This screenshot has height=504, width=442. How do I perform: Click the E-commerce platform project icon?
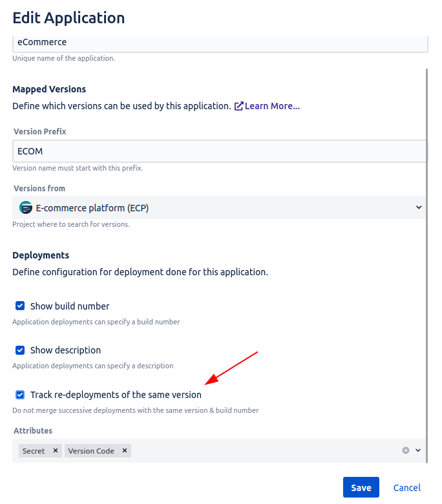coord(26,207)
